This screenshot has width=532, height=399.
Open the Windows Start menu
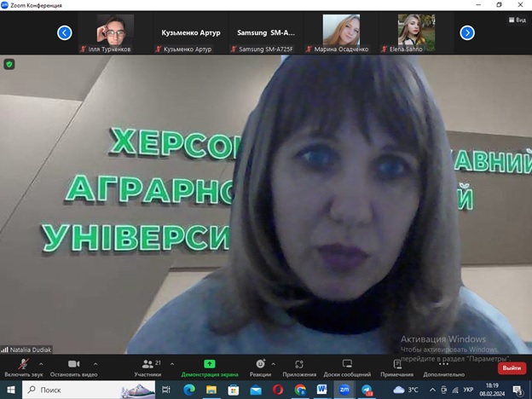(x=11, y=390)
